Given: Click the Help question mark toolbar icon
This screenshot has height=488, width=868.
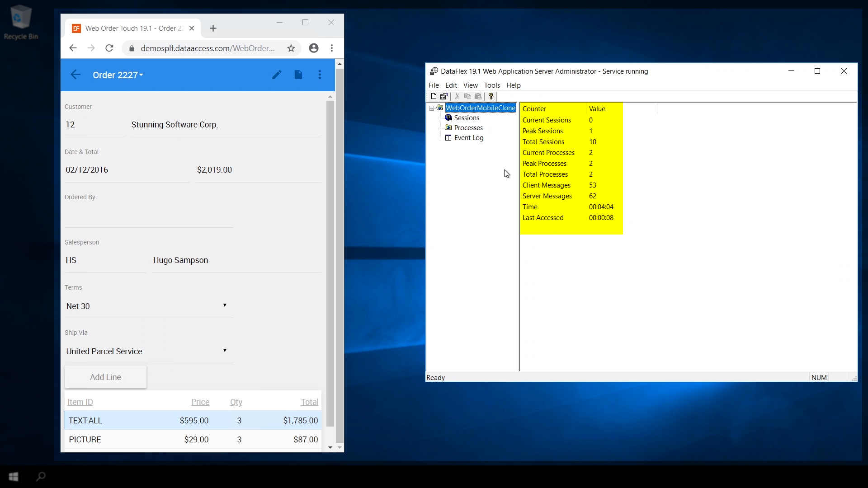Looking at the screenshot, I should click(x=491, y=96).
